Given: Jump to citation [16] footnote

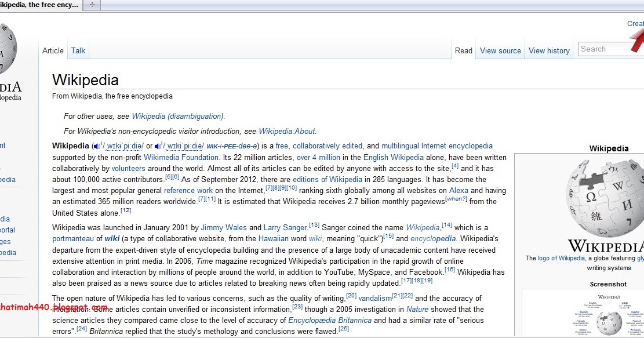Looking at the screenshot, I should click(450, 270).
